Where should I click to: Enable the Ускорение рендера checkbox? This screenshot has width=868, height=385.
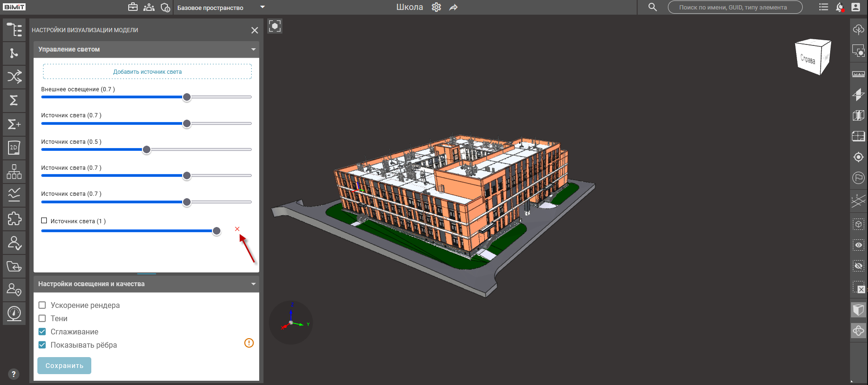tap(42, 305)
